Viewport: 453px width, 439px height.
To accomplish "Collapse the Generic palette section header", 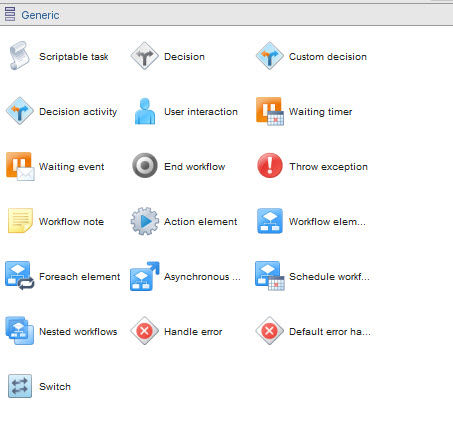I will [x=226, y=15].
